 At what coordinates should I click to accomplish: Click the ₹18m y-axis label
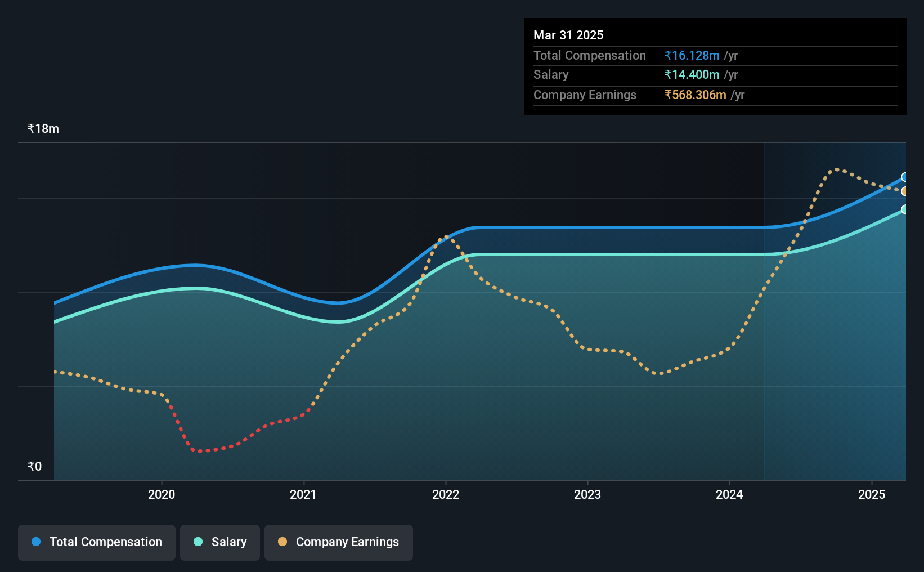(x=43, y=128)
